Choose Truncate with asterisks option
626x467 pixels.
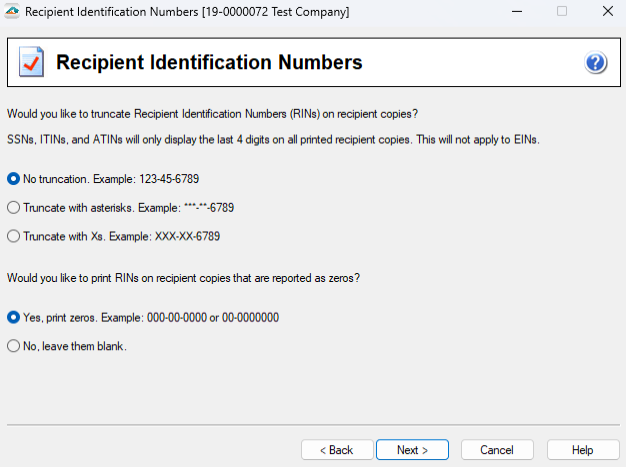click(13, 208)
